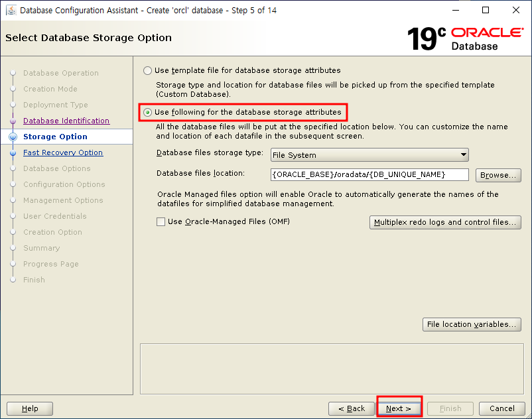The width and height of the screenshot is (532, 419).
Task: Click 'Summary' step text
Action: 41,248
